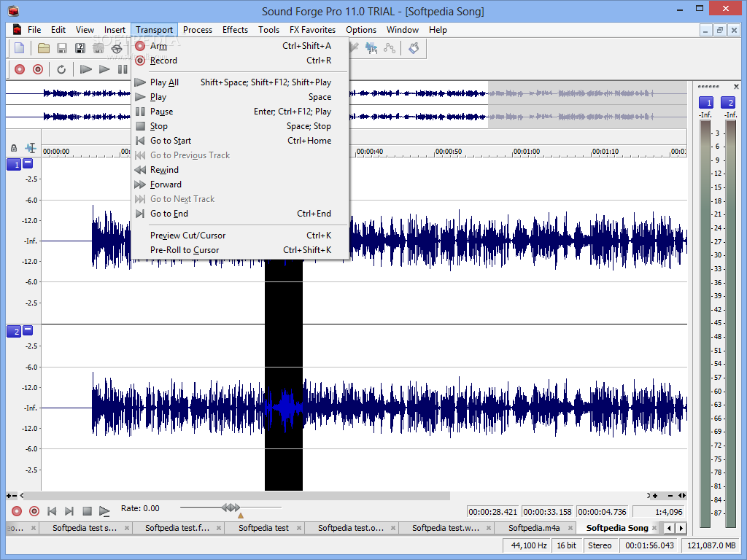Click the playback rate scrub slider handle
Screen dimensions: 747x560
231,507
